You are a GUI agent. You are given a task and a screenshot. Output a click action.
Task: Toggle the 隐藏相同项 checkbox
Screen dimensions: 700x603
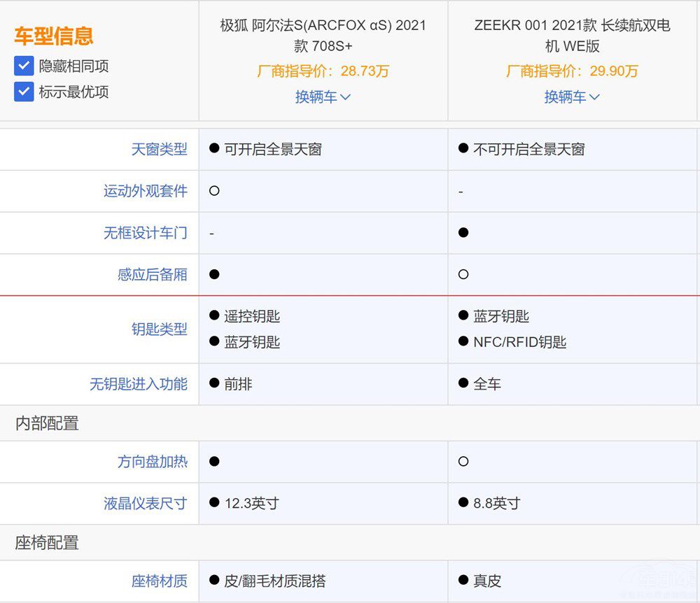tap(24, 66)
